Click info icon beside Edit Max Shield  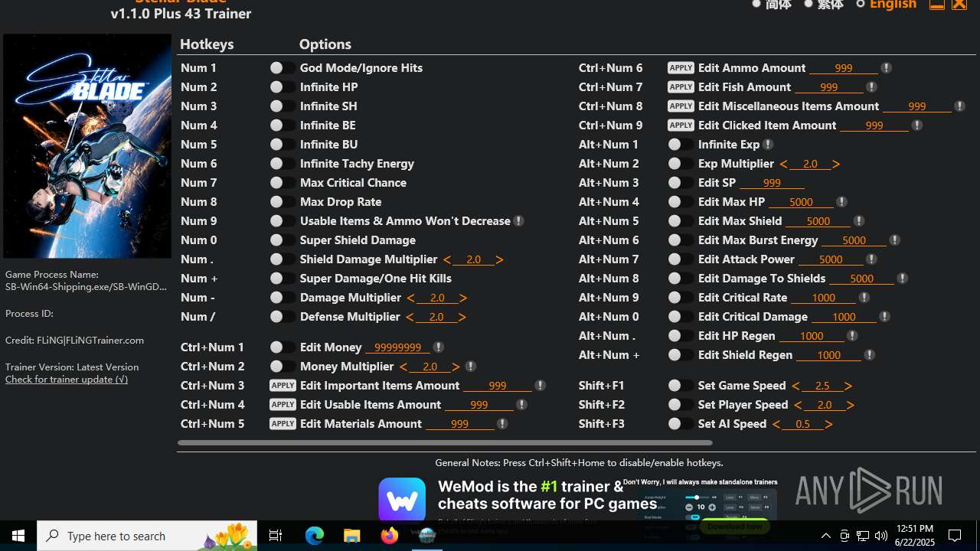858,221
